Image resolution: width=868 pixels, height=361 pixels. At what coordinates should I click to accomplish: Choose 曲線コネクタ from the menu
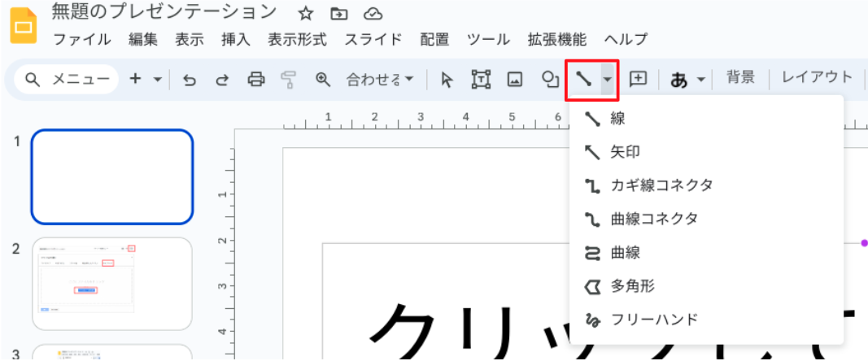706,220
